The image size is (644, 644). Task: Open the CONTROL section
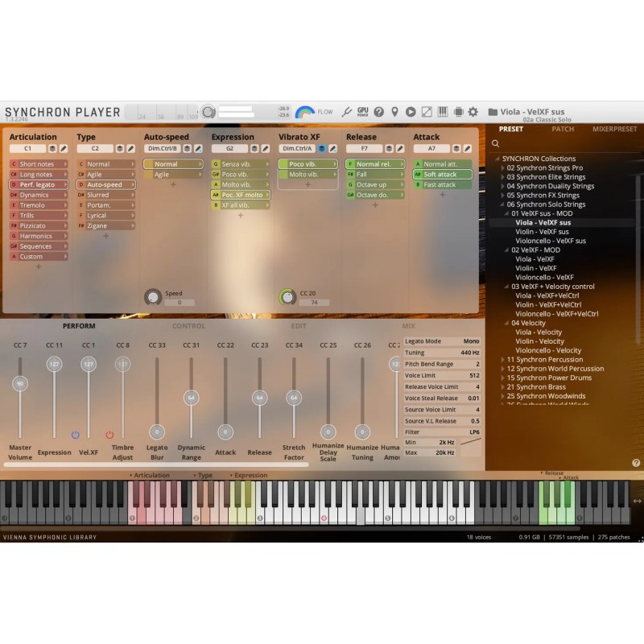[x=190, y=325]
